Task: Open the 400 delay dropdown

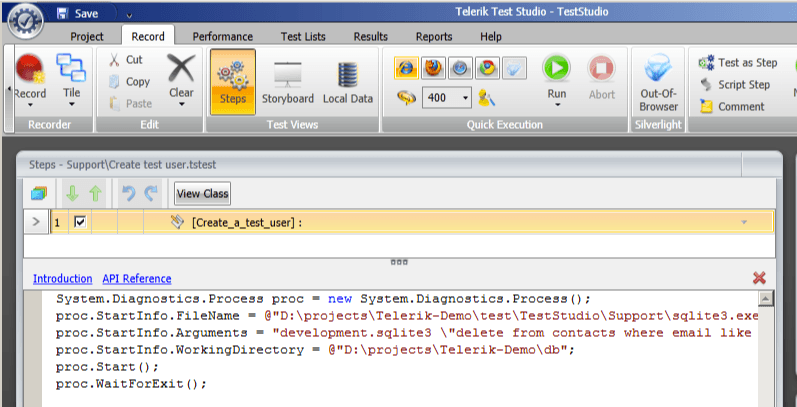Action: coord(465,98)
